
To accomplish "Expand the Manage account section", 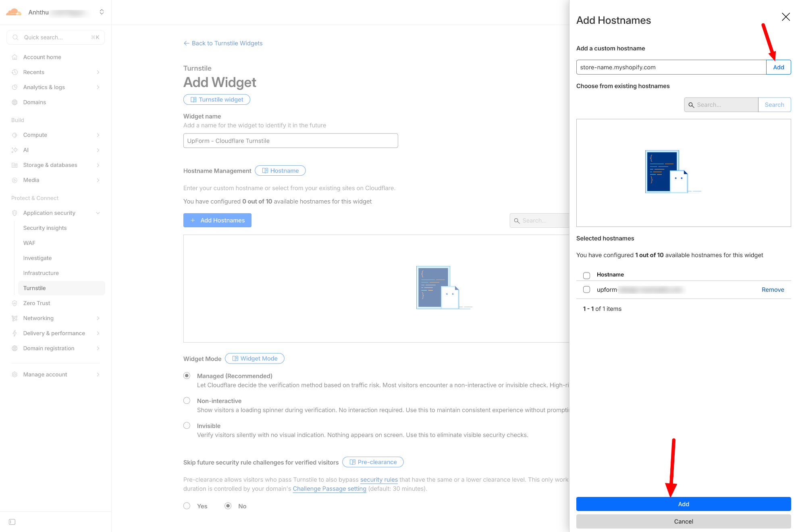I will click(98, 374).
